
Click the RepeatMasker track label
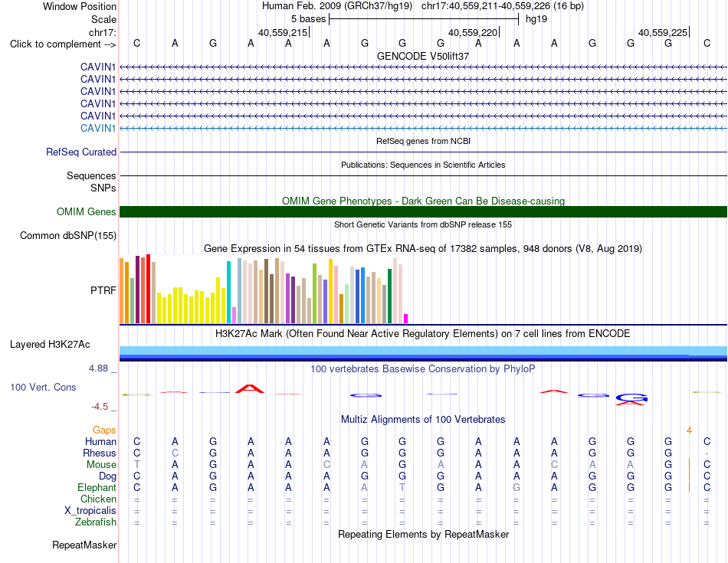[84, 545]
